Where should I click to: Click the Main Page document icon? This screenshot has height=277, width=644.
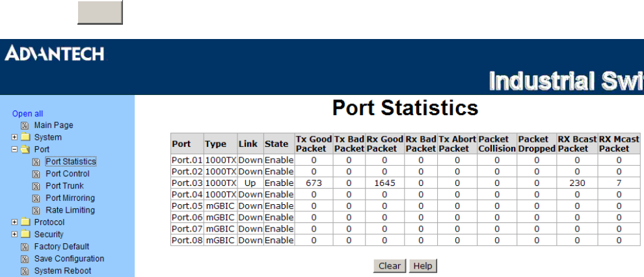point(25,125)
